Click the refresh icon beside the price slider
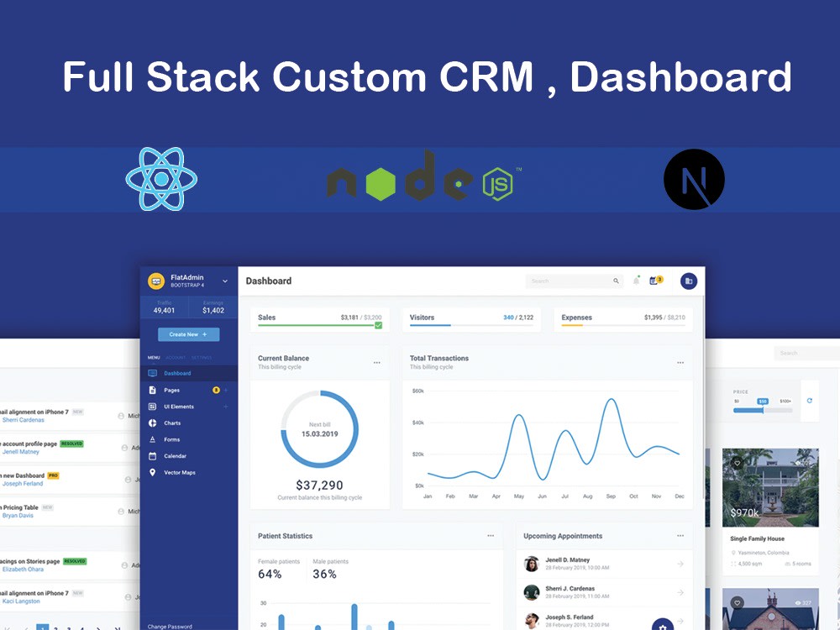The width and height of the screenshot is (840, 630). pos(810,401)
